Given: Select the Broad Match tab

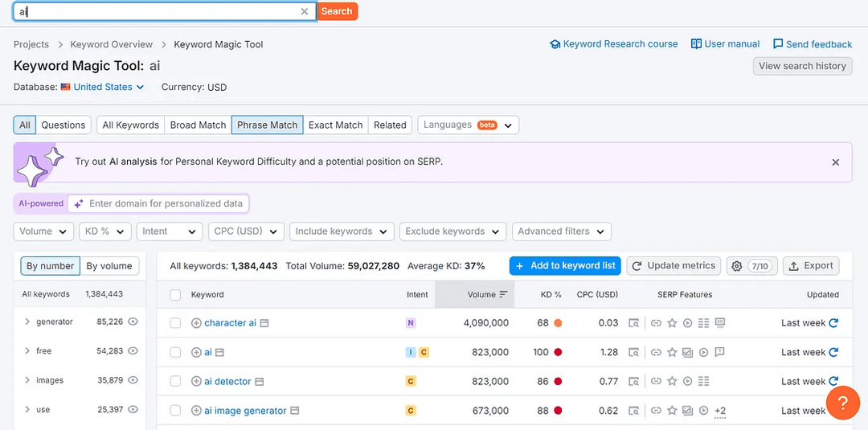Looking at the screenshot, I should [198, 125].
